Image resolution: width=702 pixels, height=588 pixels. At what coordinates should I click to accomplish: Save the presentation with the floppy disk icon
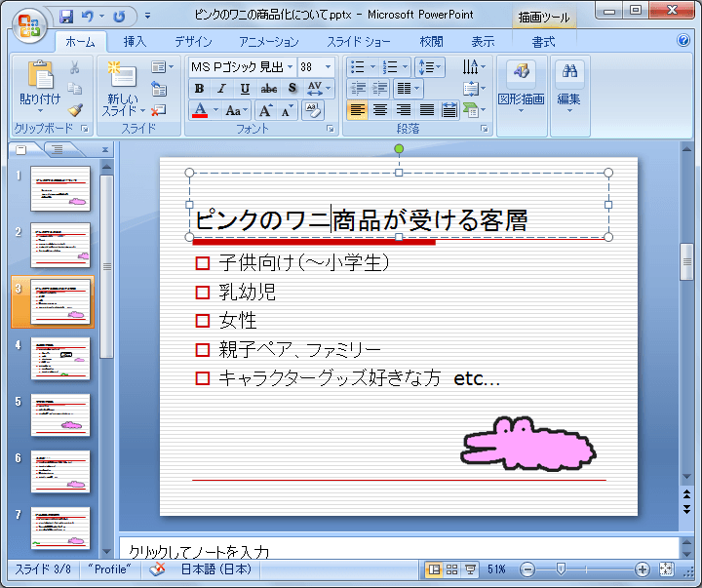click(66, 17)
